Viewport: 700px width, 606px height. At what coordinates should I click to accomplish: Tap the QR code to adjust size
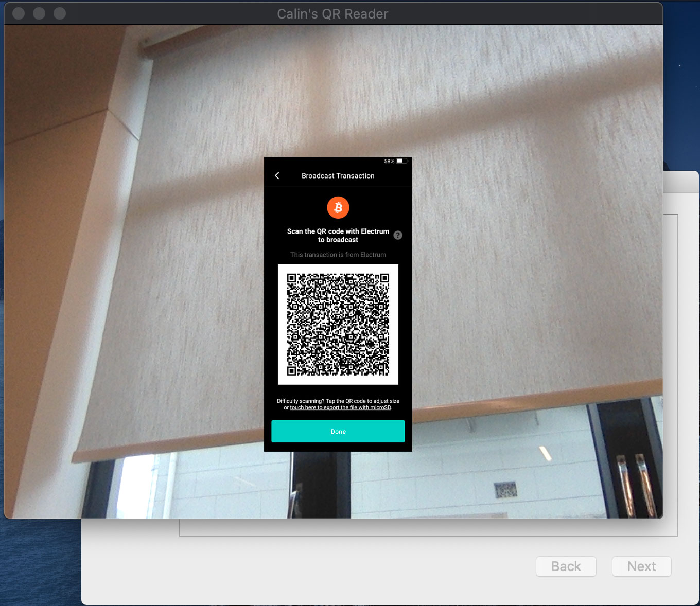click(338, 324)
